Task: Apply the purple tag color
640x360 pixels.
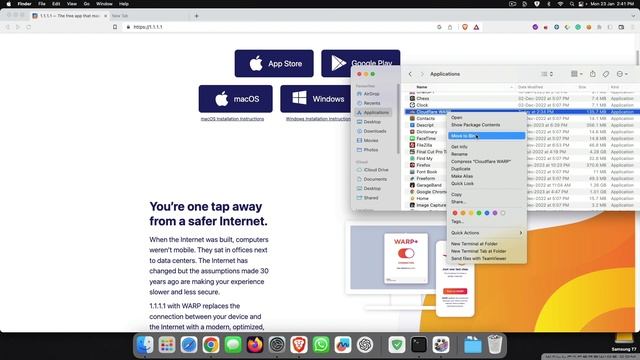Action: tap(495, 213)
